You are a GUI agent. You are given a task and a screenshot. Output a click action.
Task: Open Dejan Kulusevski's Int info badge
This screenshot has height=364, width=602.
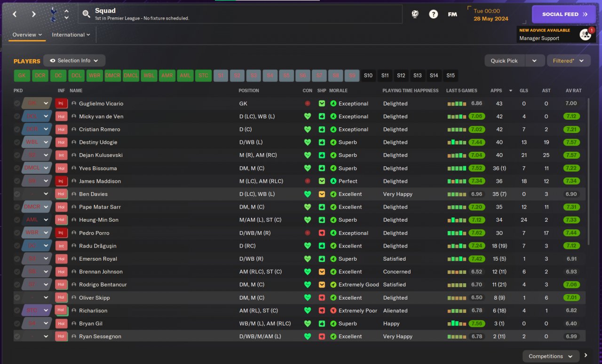(x=61, y=155)
